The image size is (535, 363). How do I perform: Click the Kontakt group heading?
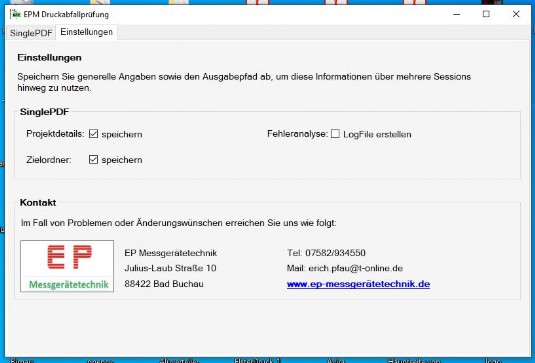38,203
